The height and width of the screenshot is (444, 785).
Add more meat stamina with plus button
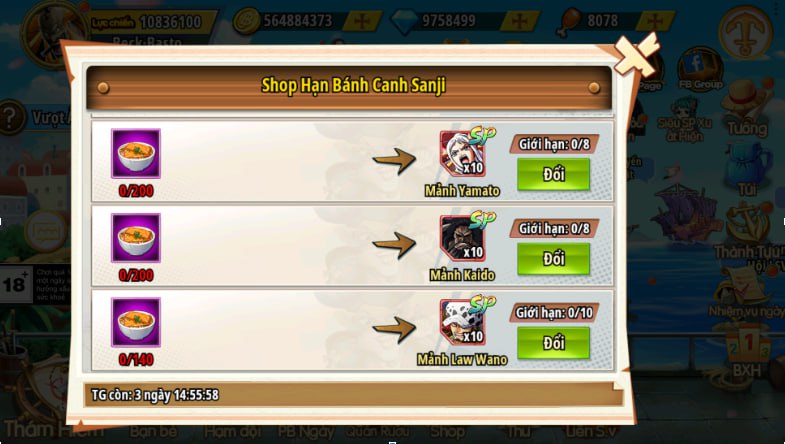pyautogui.click(x=655, y=21)
